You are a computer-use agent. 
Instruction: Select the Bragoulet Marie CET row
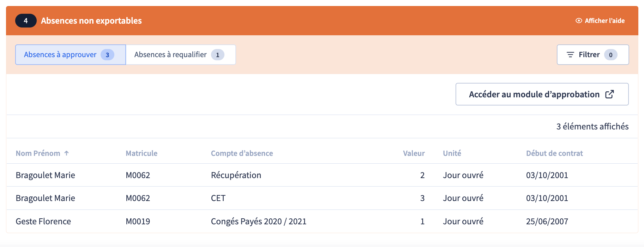pyautogui.click(x=218, y=198)
